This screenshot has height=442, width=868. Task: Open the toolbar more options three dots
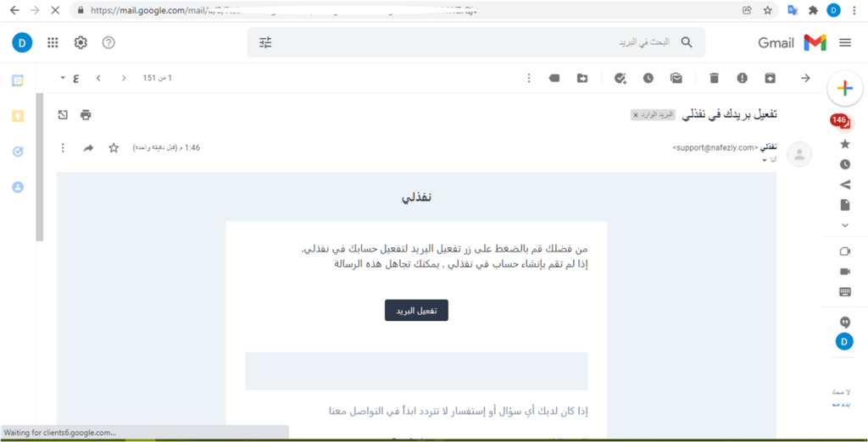529,78
